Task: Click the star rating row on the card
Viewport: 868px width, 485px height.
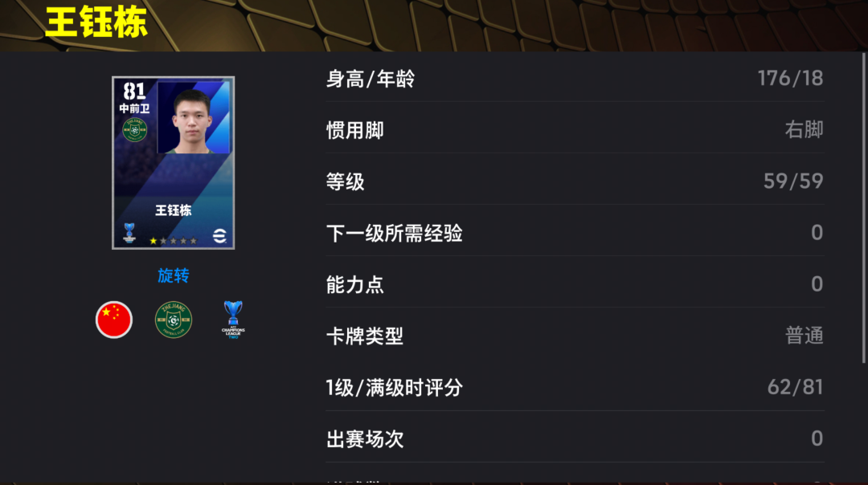Action: (174, 241)
